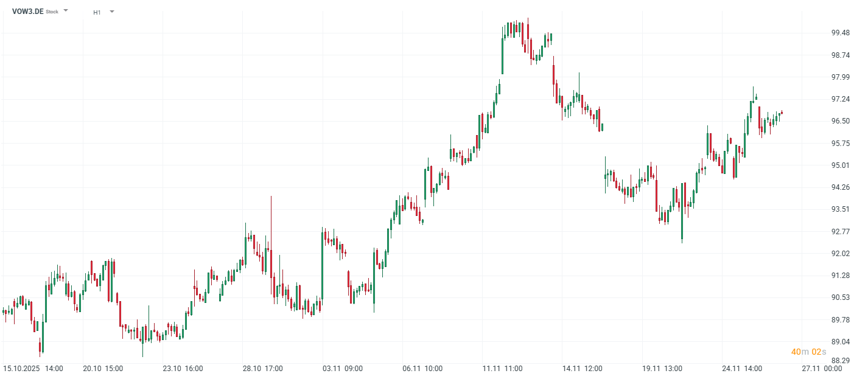The image size is (868, 379).
Task: Select the 11.11 11:00 time marker
Action: (x=502, y=369)
